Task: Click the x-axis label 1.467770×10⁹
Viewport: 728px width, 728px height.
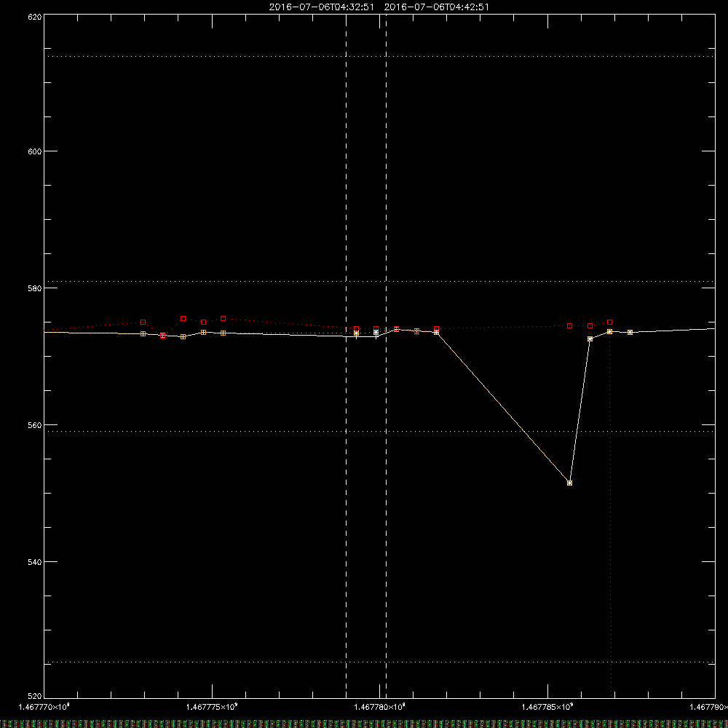Action: [x=44, y=707]
